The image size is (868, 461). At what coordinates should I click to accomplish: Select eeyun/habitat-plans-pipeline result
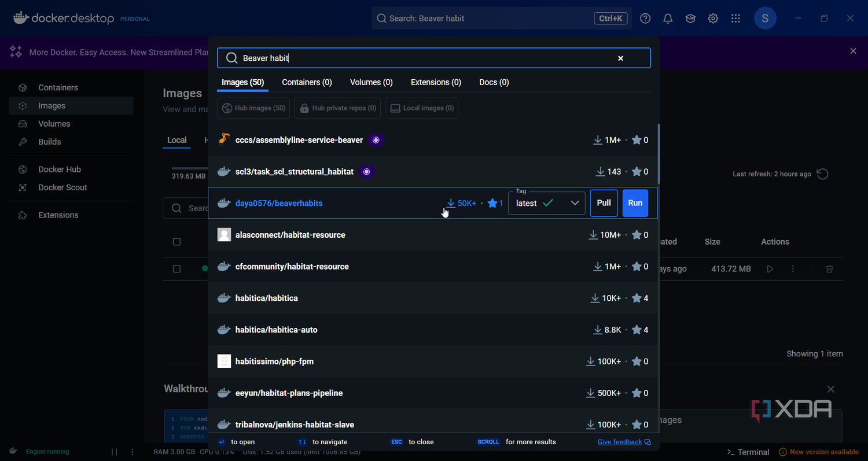pos(433,393)
